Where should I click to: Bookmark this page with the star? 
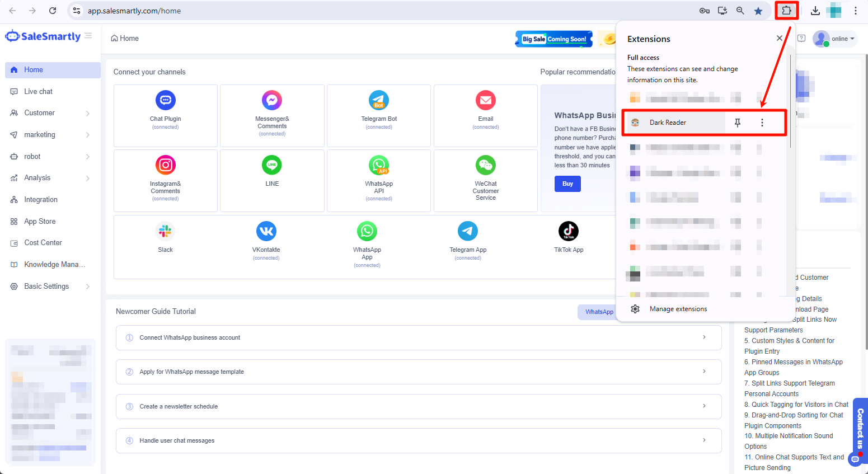(758, 11)
